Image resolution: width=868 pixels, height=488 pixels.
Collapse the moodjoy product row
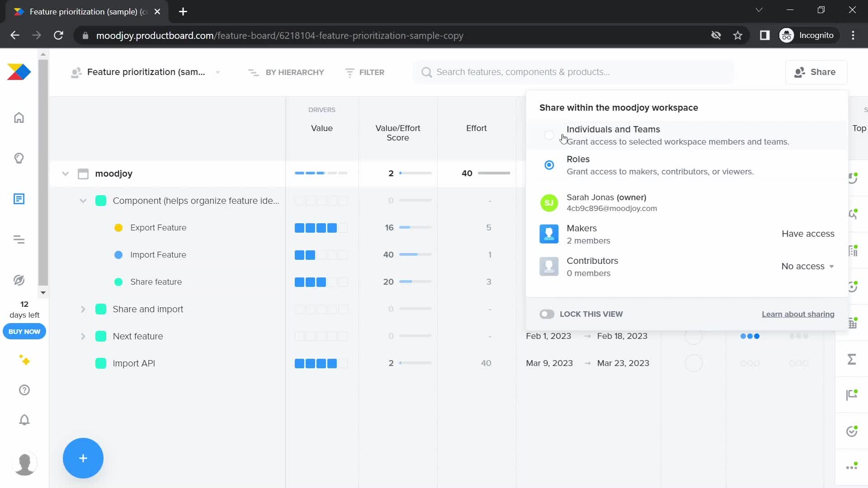[66, 174]
